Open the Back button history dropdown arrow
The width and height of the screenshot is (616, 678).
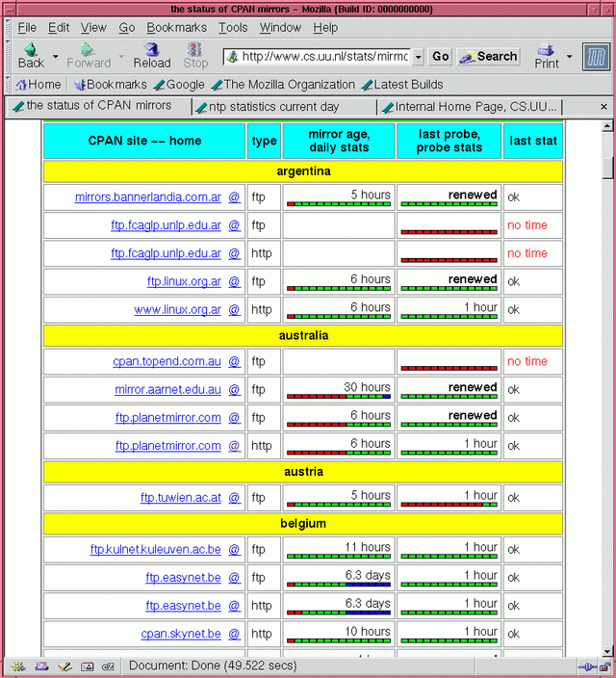(55, 57)
